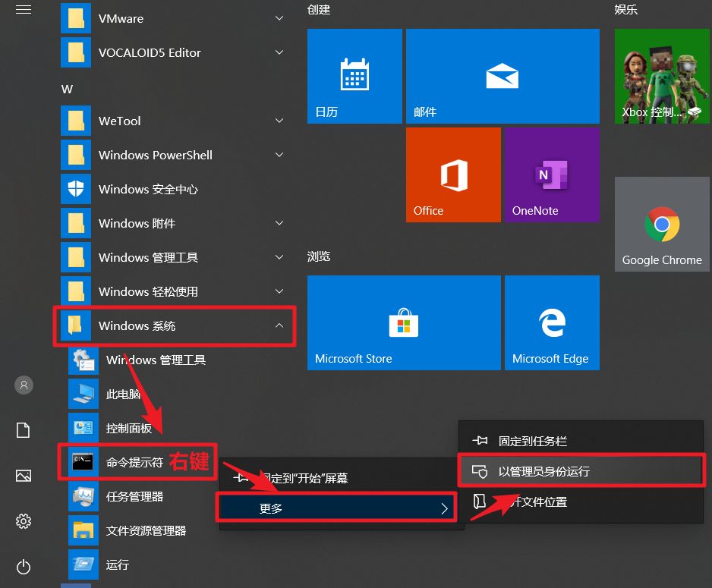Launch the Google Chrome tile
This screenshot has height=588, width=712.
[662, 224]
